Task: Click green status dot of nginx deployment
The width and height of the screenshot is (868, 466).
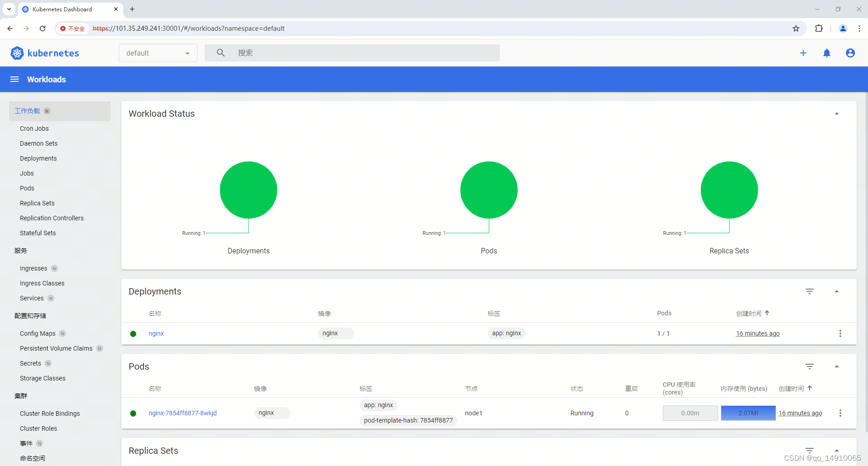Action: [x=133, y=334]
